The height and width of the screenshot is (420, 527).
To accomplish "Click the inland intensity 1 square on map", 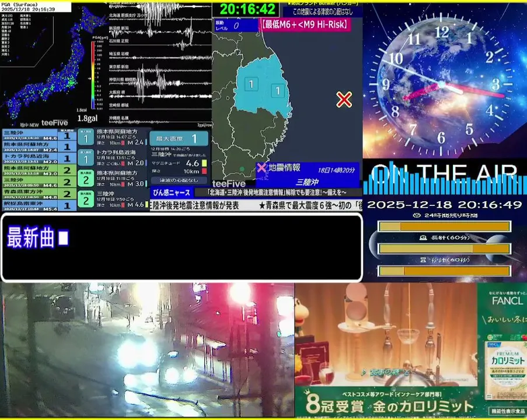I will click(251, 84).
